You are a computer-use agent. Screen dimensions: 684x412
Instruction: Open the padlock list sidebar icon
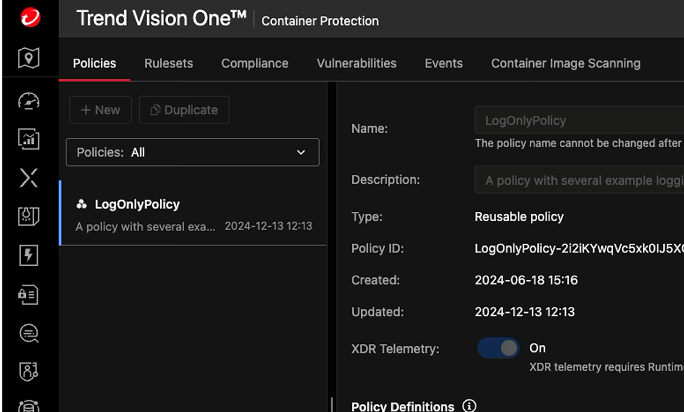(x=29, y=294)
